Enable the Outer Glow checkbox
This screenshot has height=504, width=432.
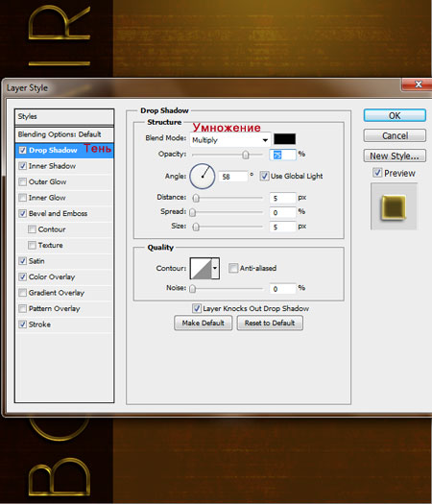22,182
